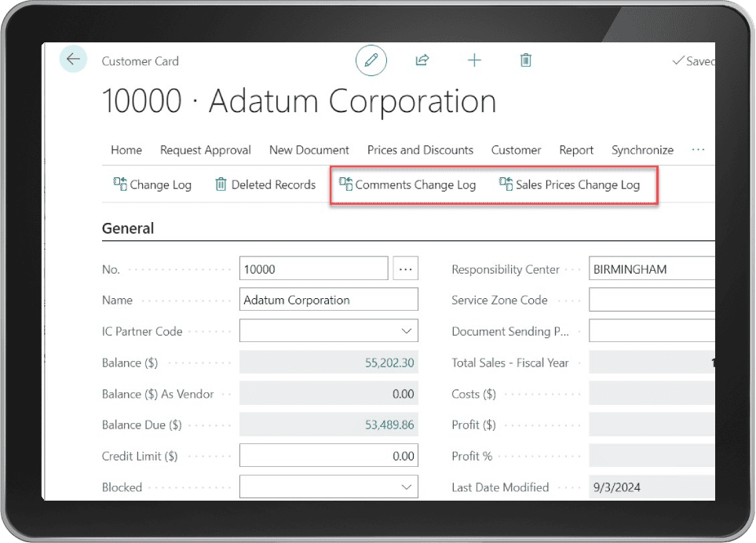Image resolution: width=756 pixels, height=543 pixels.
Task: Click the No. field containing 10000
Action: click(314, 268)
